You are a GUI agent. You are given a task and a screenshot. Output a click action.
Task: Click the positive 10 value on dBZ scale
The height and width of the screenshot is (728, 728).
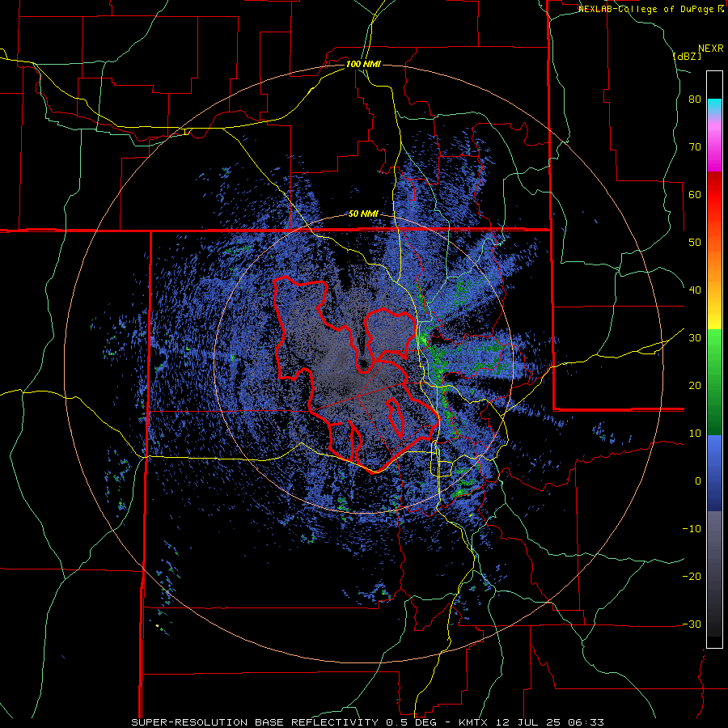pyautogui.click(x=695, y=434)
